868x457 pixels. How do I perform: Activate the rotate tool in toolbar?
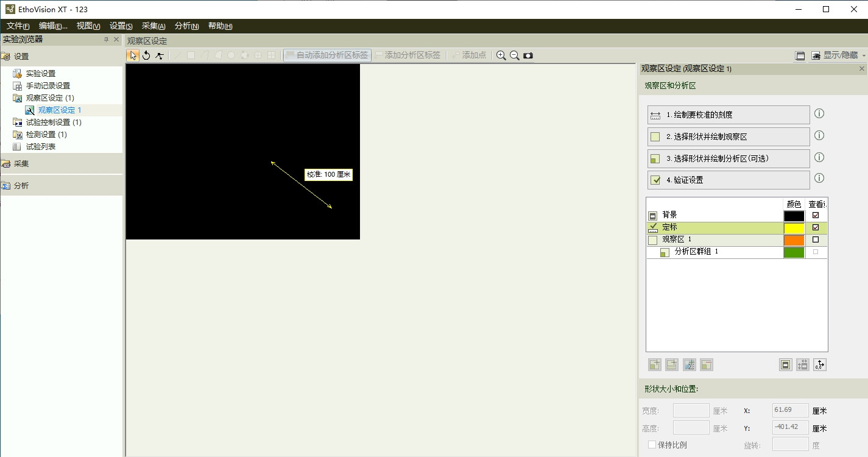146,55
